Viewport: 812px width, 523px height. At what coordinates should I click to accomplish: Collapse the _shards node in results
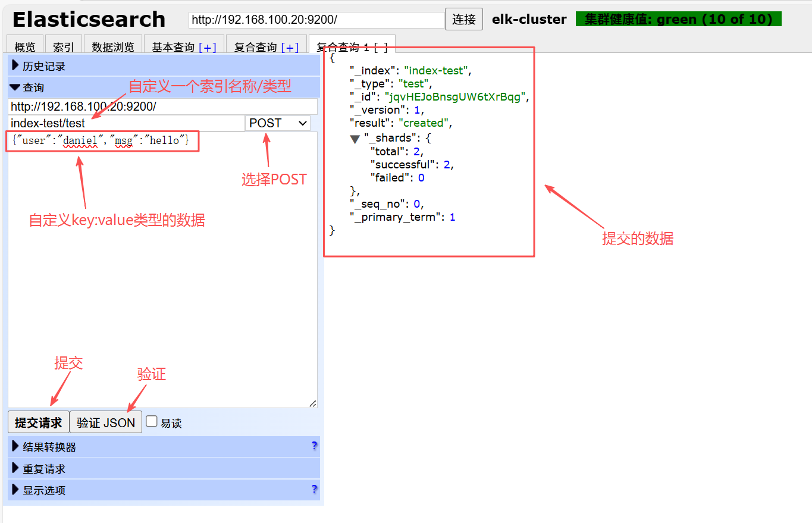click(x=355, y=139)
